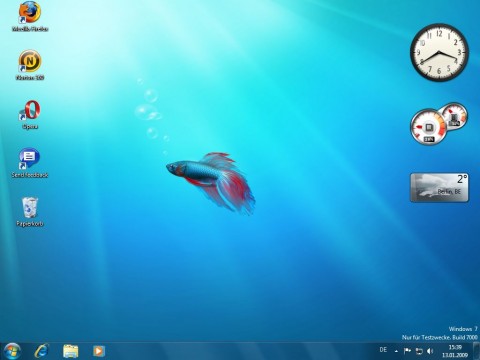
Task: Click the network tray icon
Action: 419,351
